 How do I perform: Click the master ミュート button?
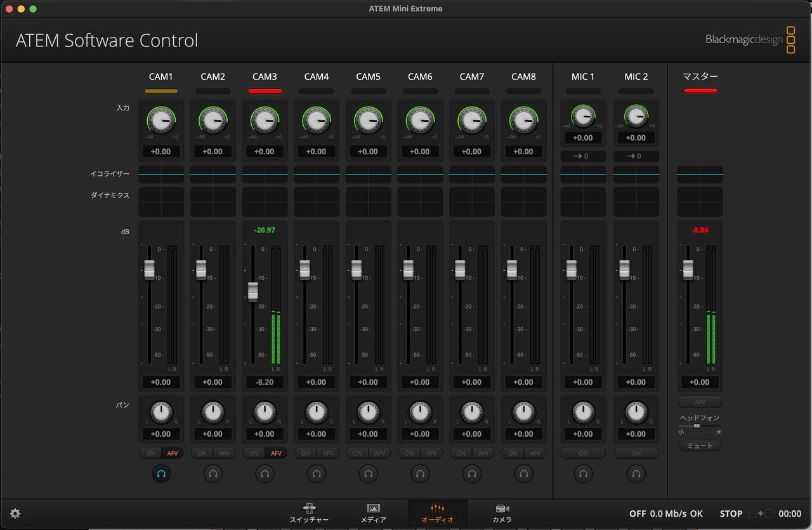pos(700,446)
